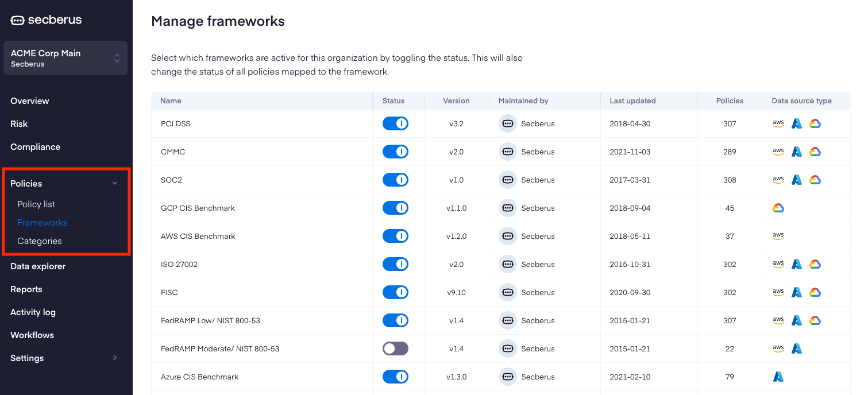Click the Azure icon in the FedRAMP Moderate row
The image size is (868, 395).
pyautogui.click(x=797, y=348)
